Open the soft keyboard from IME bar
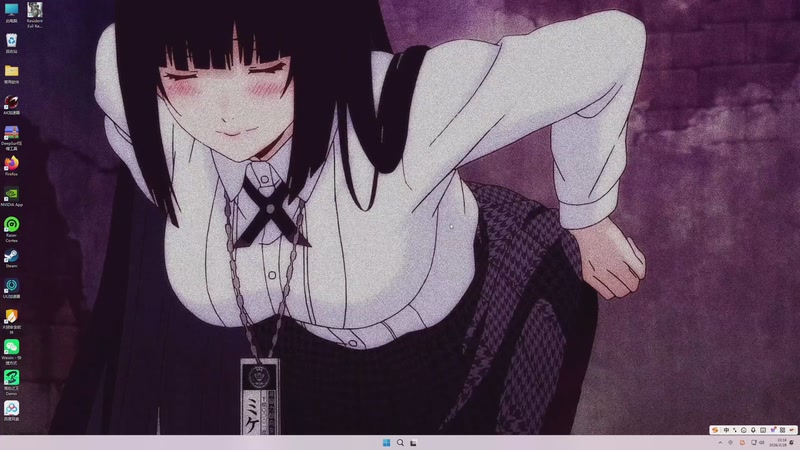The image size is (800, 450). (763, 430)
